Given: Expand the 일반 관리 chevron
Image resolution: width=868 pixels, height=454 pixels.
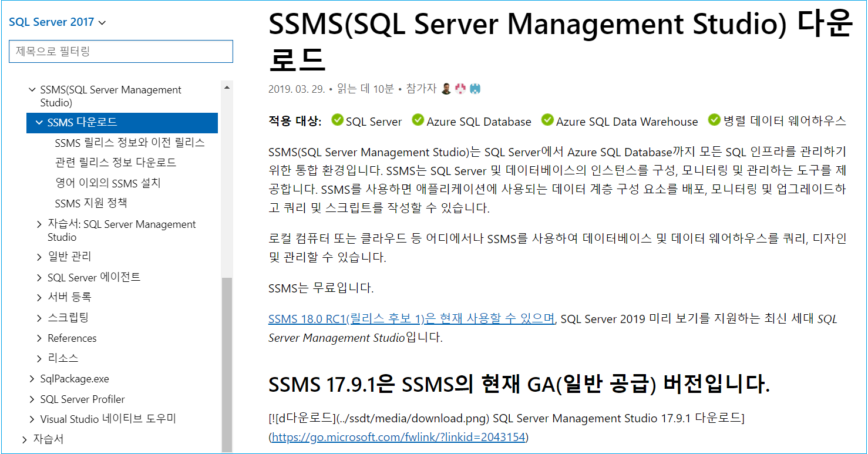Looking at the screenshot, I should pos(39,257).
